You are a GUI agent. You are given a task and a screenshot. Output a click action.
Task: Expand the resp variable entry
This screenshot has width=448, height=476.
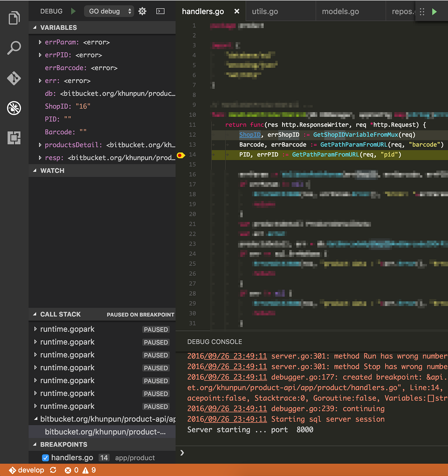point(40,158)
